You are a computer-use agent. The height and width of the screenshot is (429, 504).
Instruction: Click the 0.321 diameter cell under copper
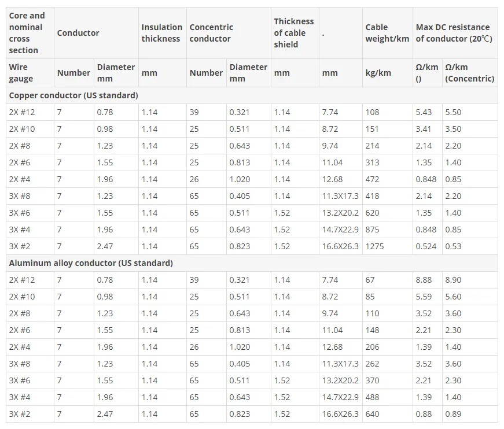click(x=240, y=112)
